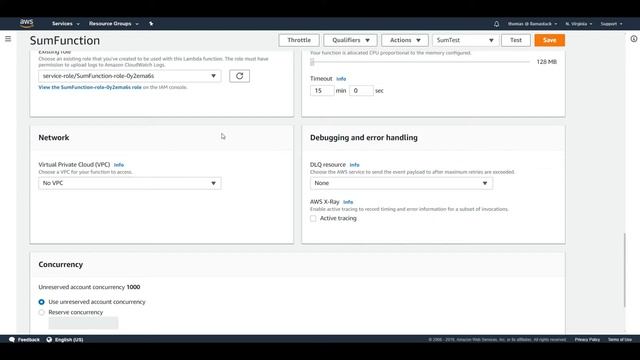Open the Timeout Info link

coord(341,79)
